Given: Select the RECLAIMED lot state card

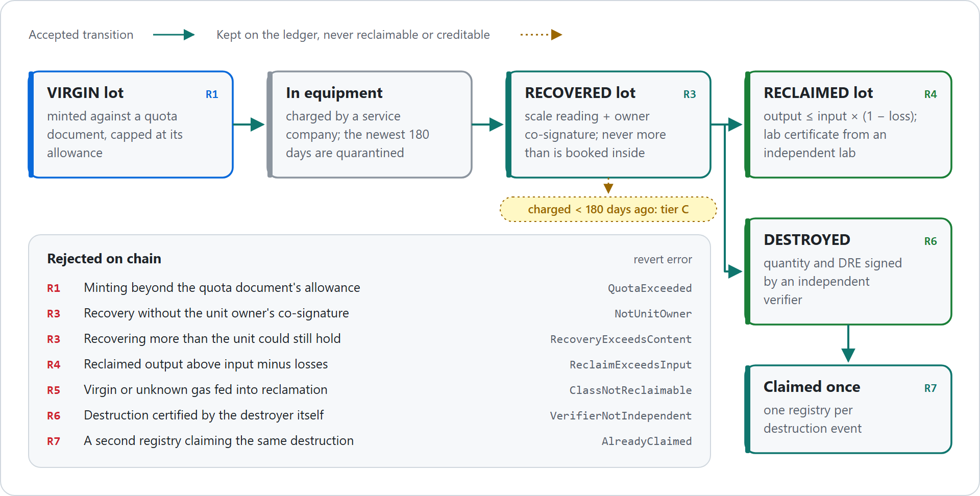Looking at the screenshot, I should click(x=848, y=125).
